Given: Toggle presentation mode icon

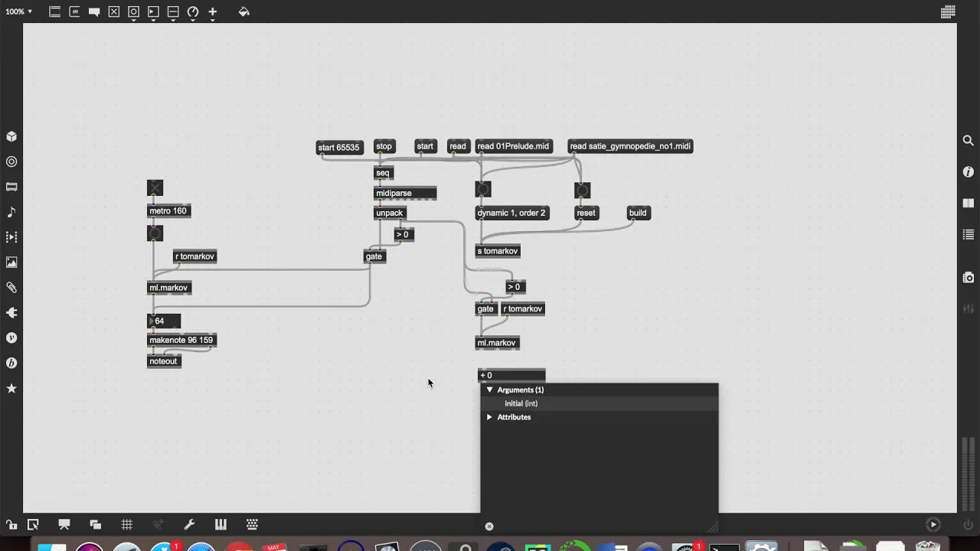Looking at the screenshot, I should (x=64, y=524).
